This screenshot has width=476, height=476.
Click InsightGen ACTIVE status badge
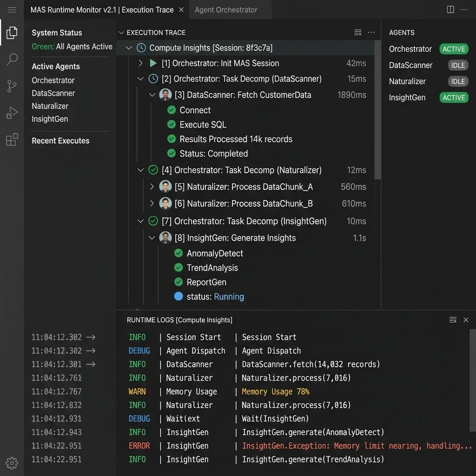pyautogui.click(x=454, y=98)
